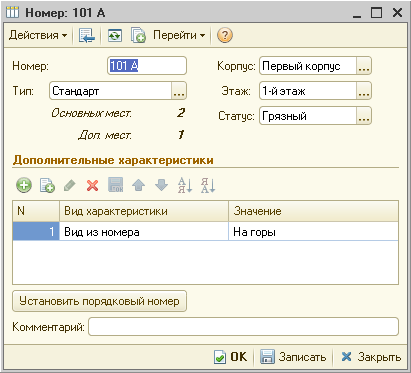Click the Доп. мест value 1

(x=181, y=135)
